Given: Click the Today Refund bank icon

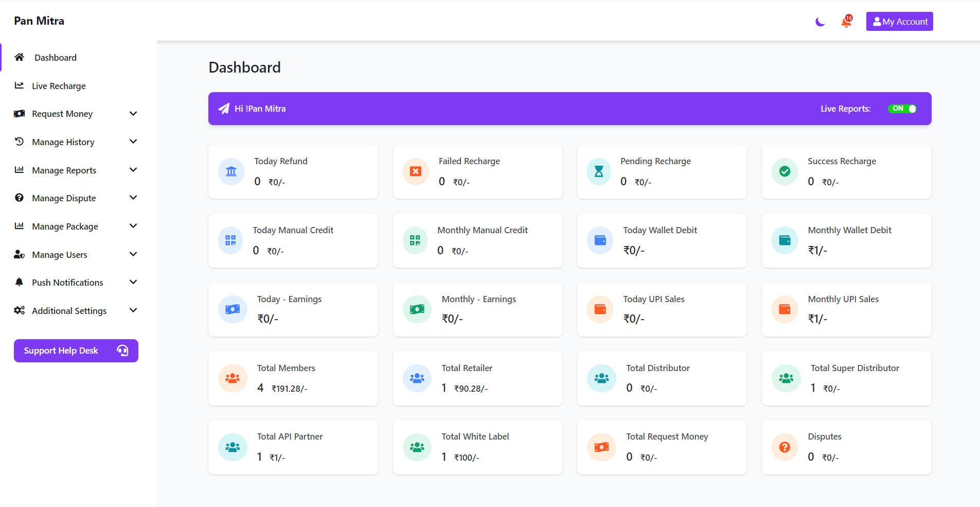Looking at the screenshot, I should (x=231, y=171).
